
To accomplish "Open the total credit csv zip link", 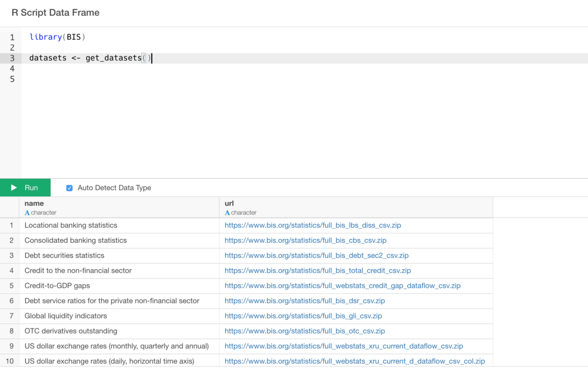I will click(318, 271).
